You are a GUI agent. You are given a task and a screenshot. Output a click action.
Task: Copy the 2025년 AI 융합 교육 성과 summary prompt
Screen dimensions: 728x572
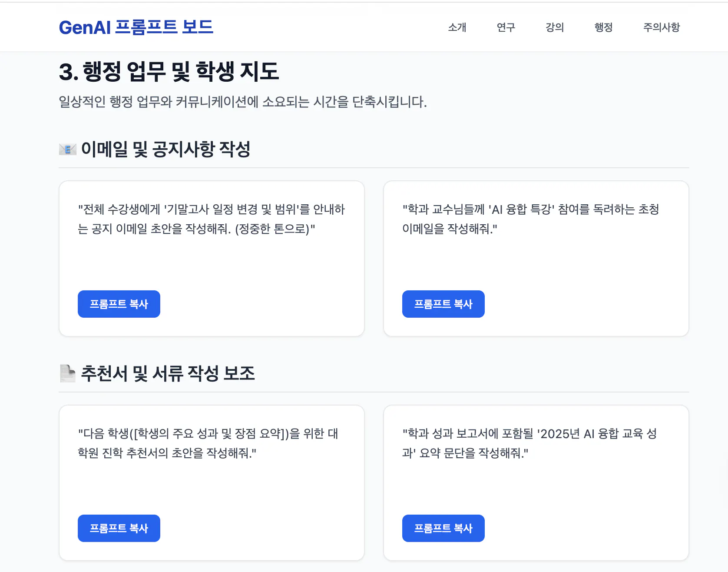click(443, 528)
